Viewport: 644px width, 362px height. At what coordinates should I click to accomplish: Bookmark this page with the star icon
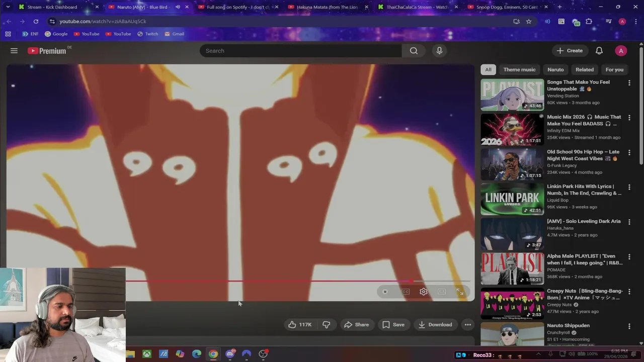[529, 21]
